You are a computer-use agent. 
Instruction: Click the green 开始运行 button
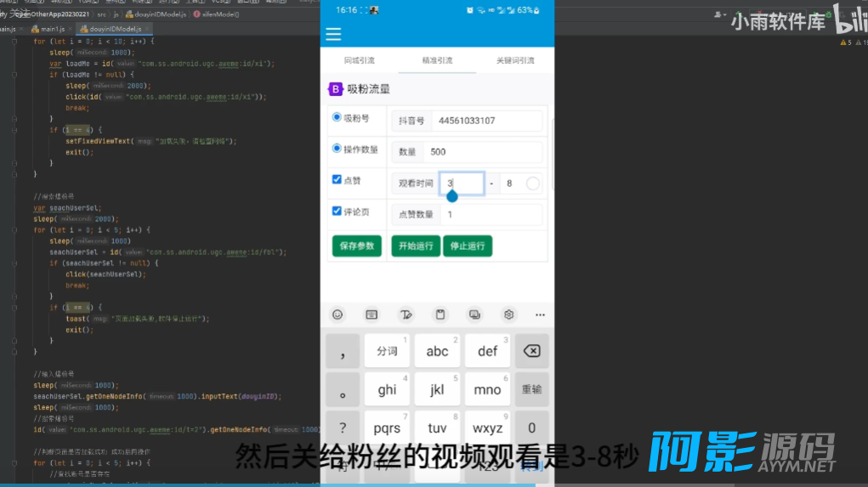click(416, 246)
